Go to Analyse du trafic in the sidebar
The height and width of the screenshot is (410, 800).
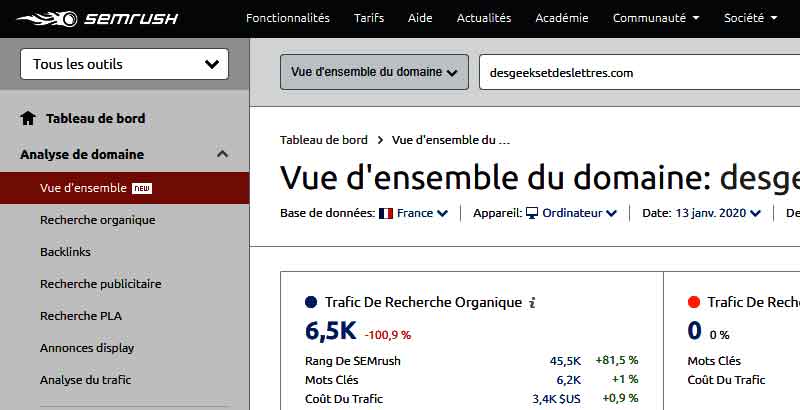click(x=86, y=380)
